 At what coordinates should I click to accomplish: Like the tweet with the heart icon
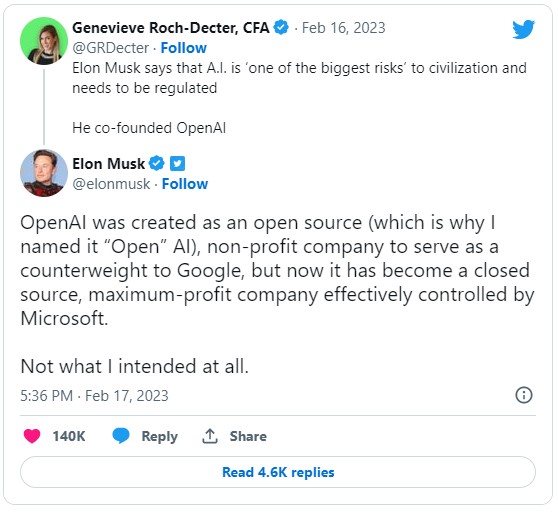coord(32,436)
